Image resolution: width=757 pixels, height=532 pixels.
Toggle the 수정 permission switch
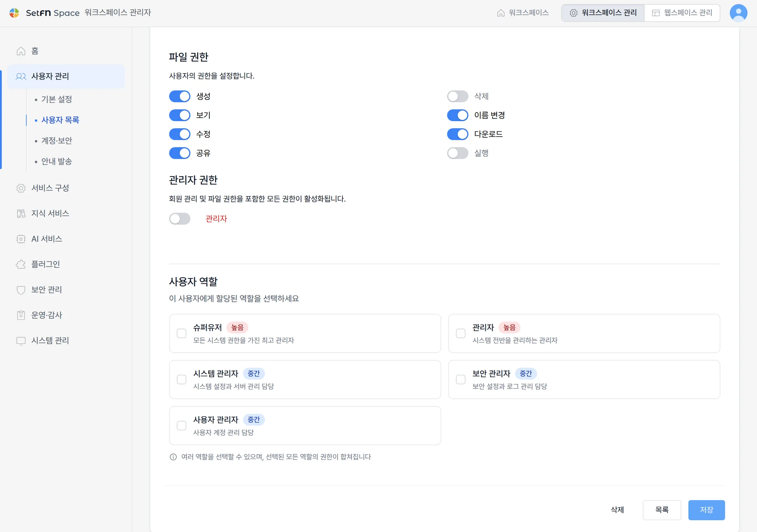tap(180, 134)
